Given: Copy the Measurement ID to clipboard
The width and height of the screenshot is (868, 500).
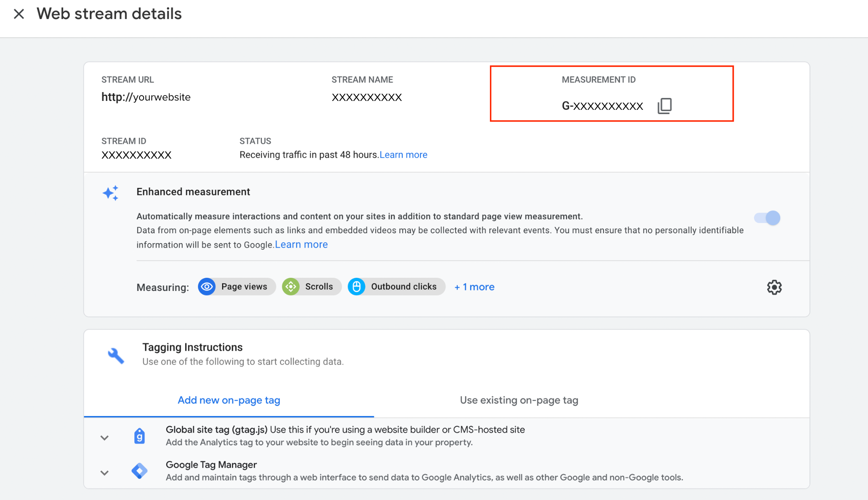Looking at the screenshot, I should point(665,106).
